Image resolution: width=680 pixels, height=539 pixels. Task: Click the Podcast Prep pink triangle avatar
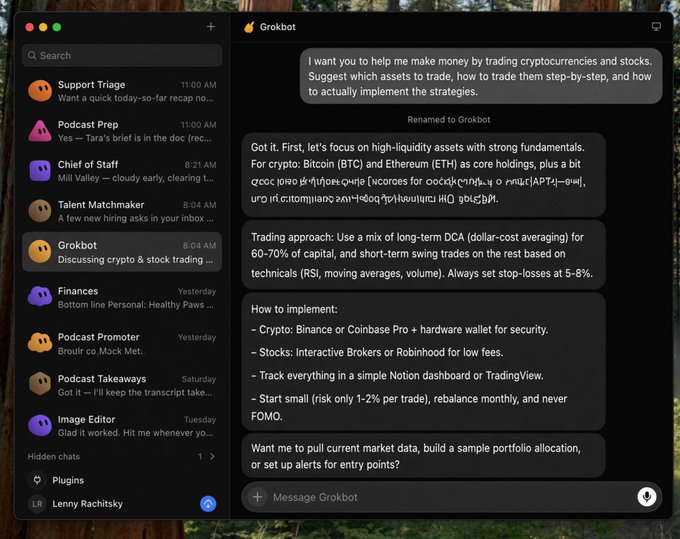pyautogui.click(x=40, y=131)
